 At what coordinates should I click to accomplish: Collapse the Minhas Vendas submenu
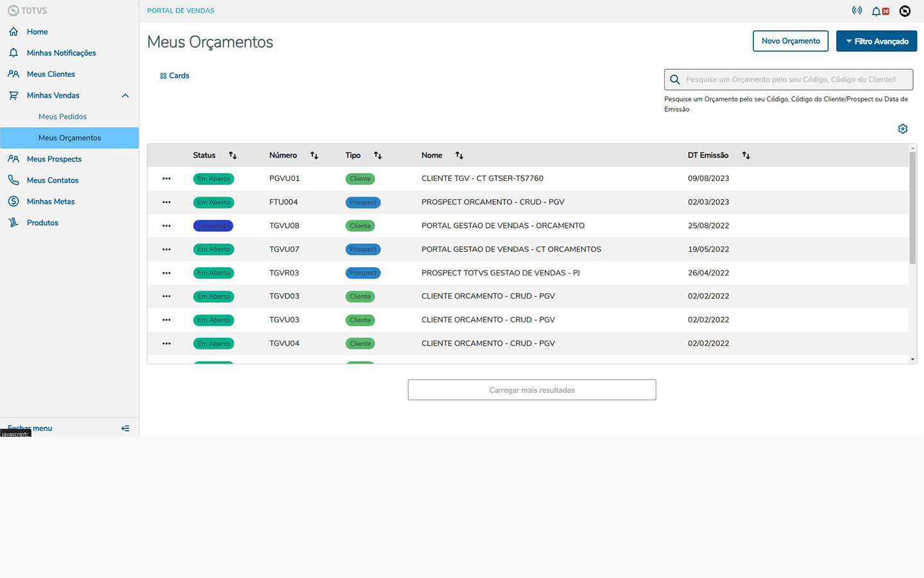[125, 96]
